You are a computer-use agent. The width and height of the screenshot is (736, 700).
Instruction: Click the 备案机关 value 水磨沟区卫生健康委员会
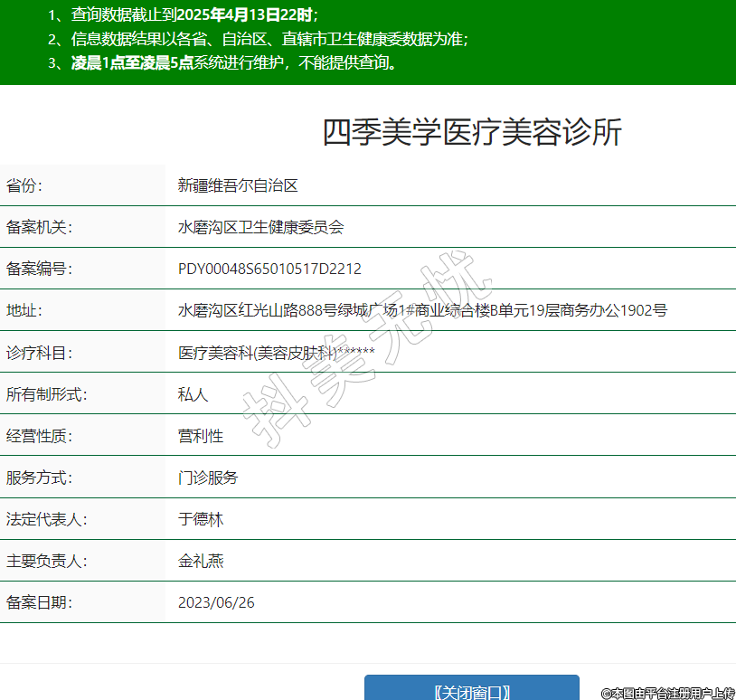coord(260,228)
